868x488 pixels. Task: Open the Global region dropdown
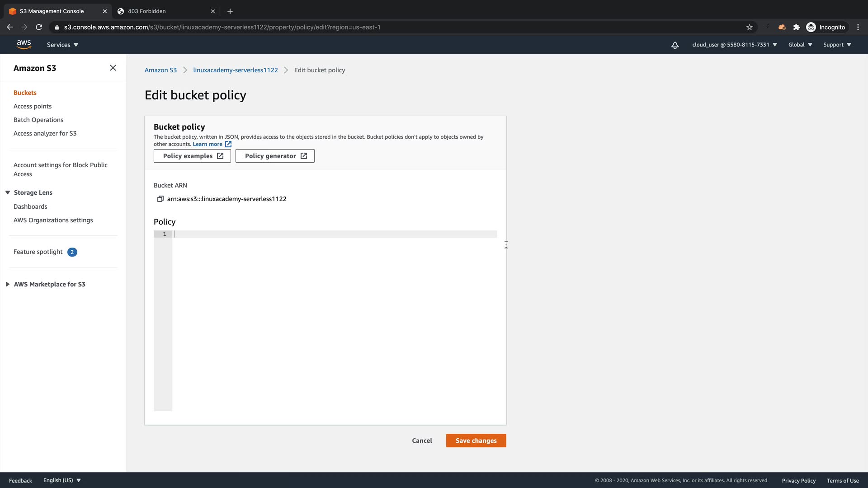800,45
